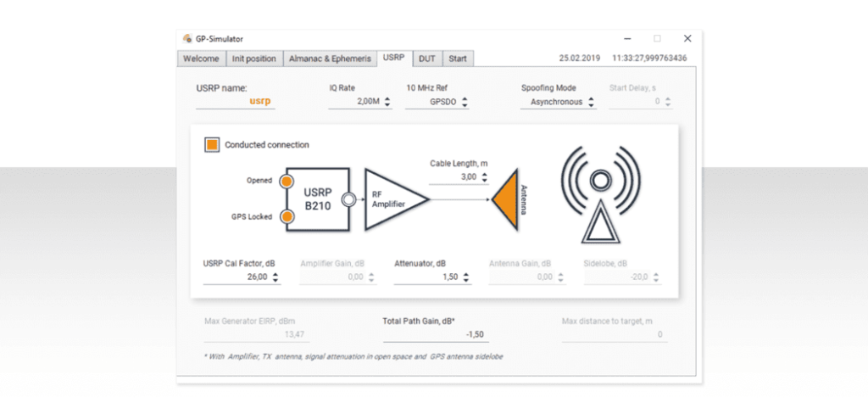Click the GP-Simulator app icon in title bar

(x=187, y=38)
